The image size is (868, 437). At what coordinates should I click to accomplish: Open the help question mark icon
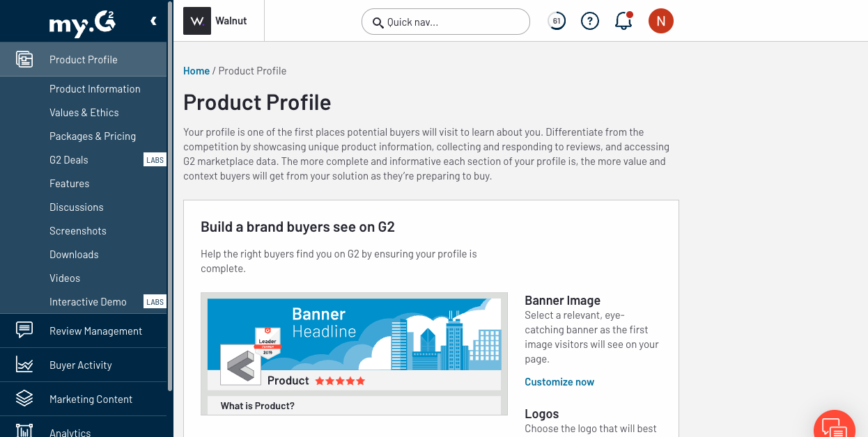coord(590,22)
